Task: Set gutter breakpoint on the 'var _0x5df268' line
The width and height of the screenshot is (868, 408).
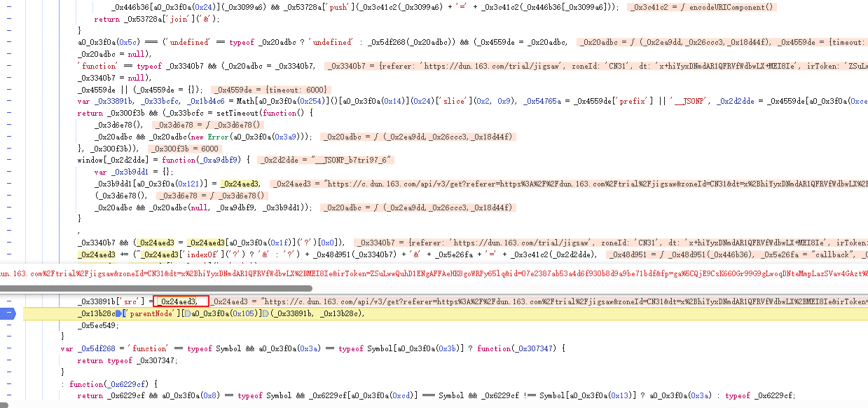Action: 8,348
